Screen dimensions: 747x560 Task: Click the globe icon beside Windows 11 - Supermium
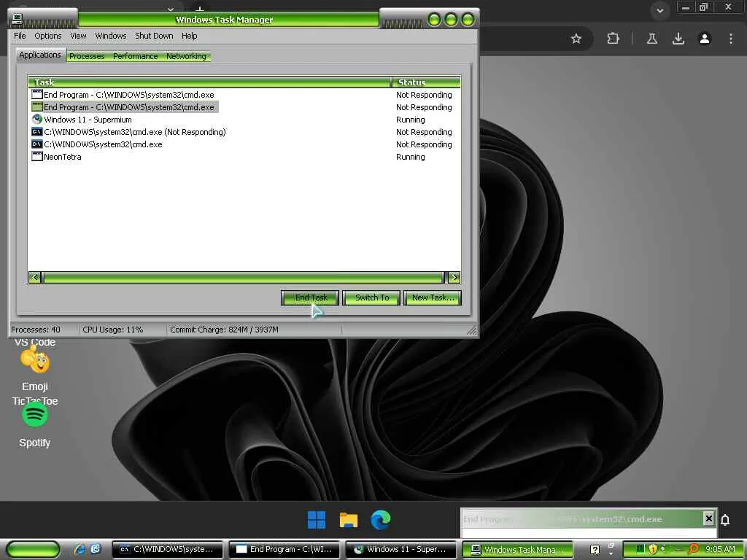tap(36, 119)
